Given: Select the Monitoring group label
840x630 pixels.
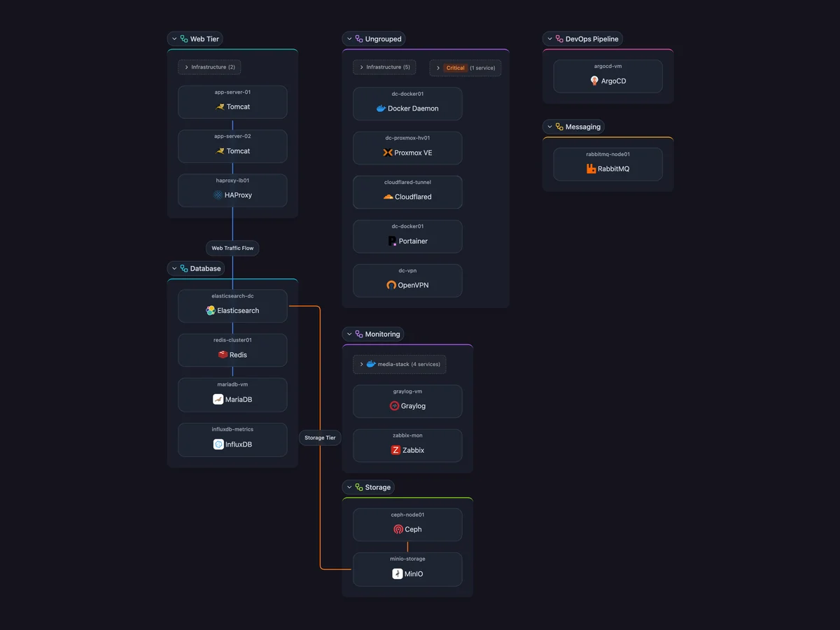Looking at the screenshot, I should [x=382, y=335].
